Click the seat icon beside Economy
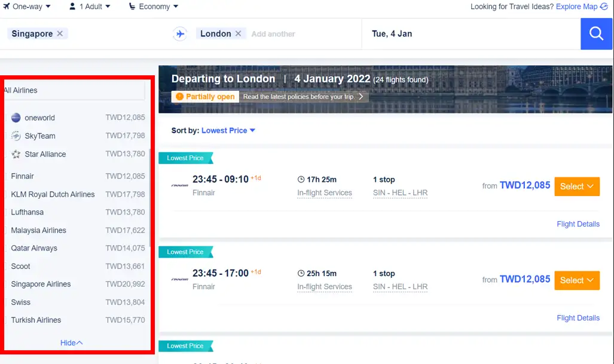Viewport: 614px width, 364px height. (x=132, y=6)
